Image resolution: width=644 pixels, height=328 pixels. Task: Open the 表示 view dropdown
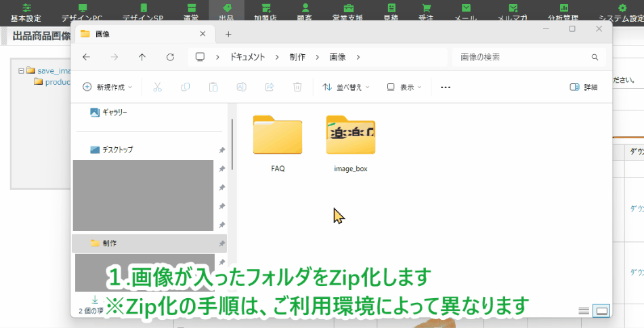404,87
